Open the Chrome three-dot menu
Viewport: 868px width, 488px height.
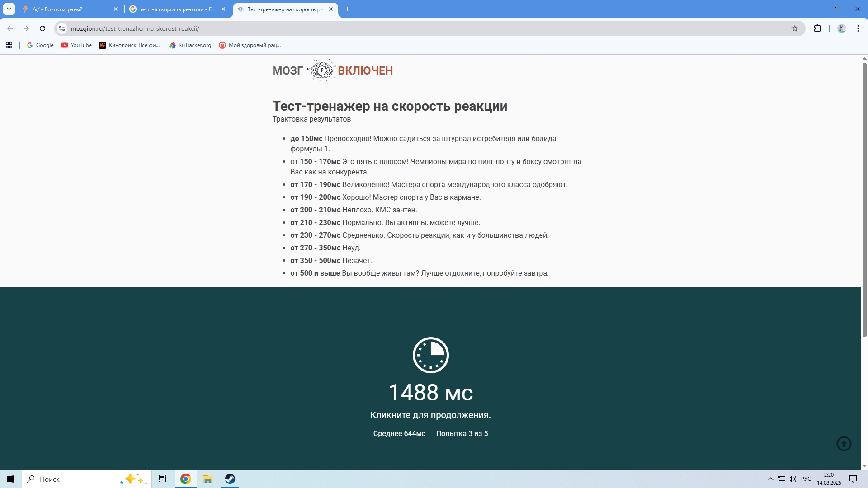click(x=858, y=28)
